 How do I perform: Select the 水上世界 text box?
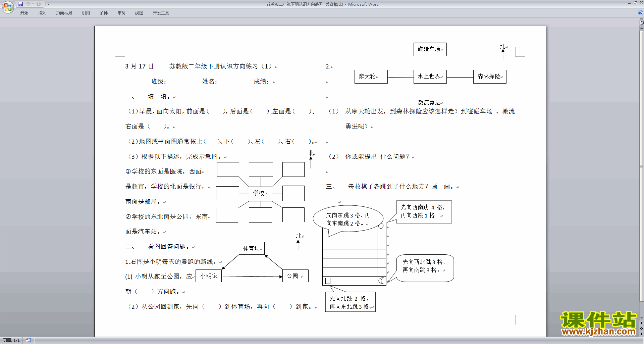(x=430, y=77)
